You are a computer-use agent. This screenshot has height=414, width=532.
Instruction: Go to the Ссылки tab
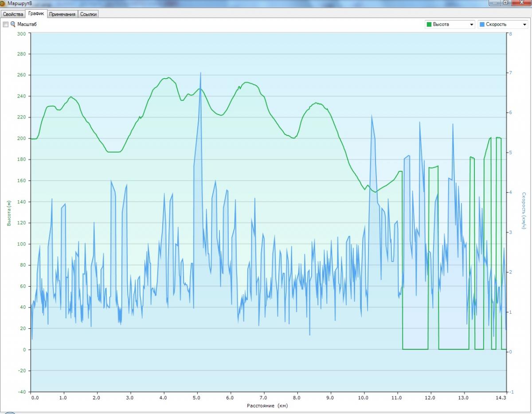(88, 14)
